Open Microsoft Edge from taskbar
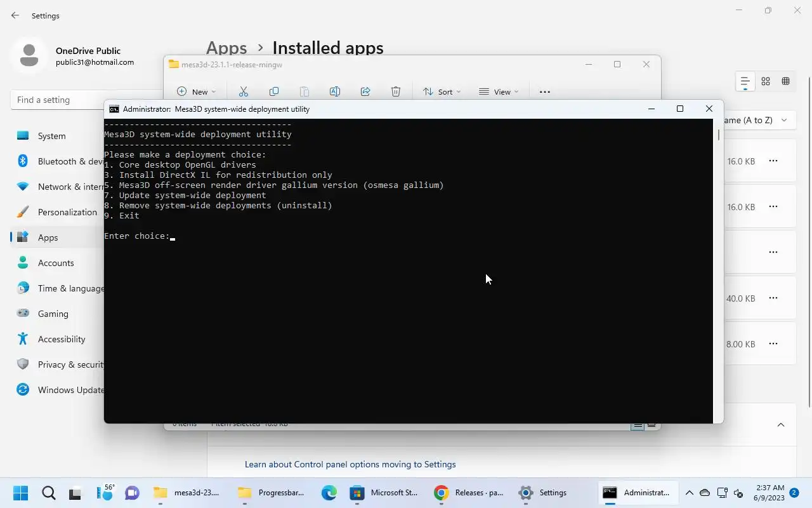Viewport: 812px width, 508px height. tap(329, 493)
